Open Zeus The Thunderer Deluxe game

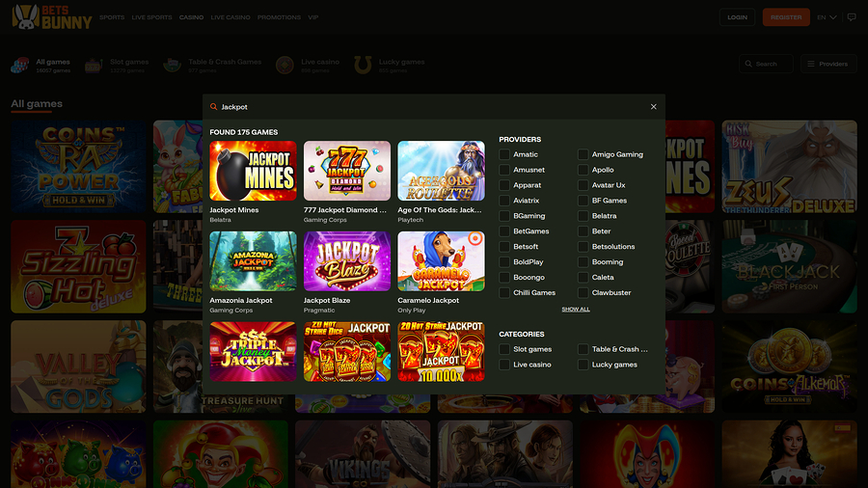coord(789,167)
